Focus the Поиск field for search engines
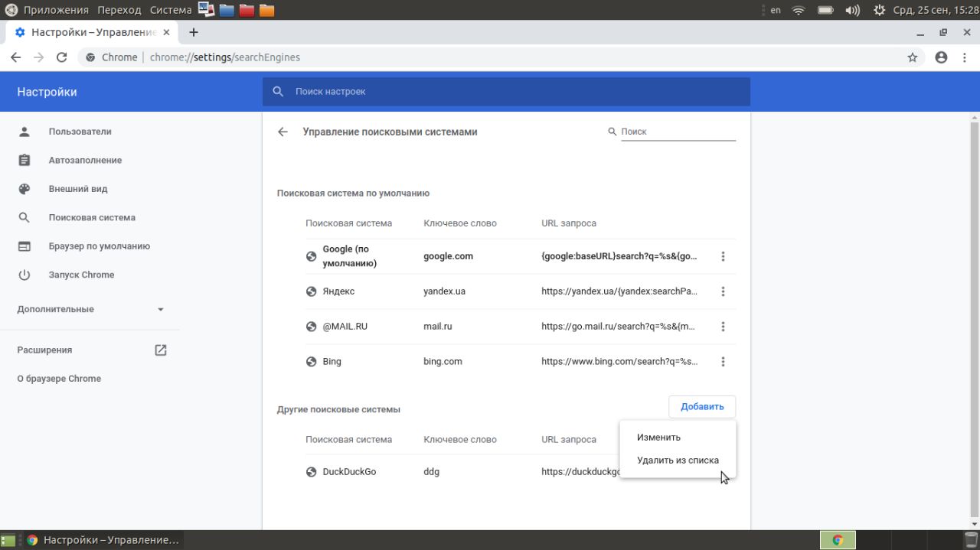The height and width of the screenshot is (550, 980). click(x=678, y=132)
